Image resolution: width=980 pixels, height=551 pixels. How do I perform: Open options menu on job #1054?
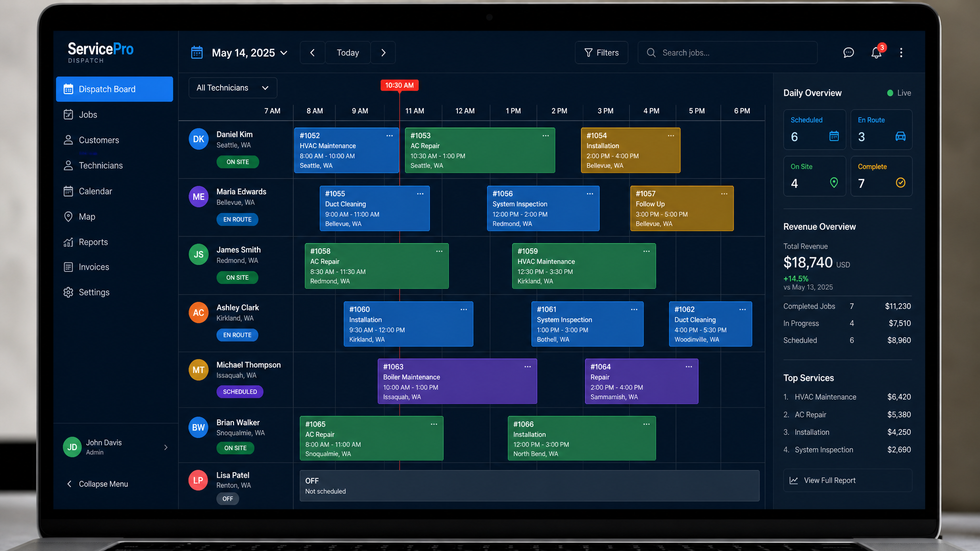pos(671,136)
